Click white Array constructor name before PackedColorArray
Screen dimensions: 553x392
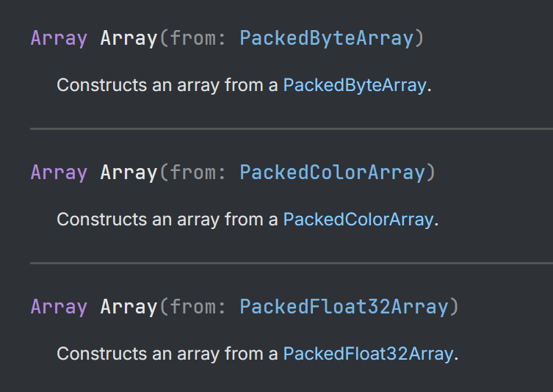(129, 173)
